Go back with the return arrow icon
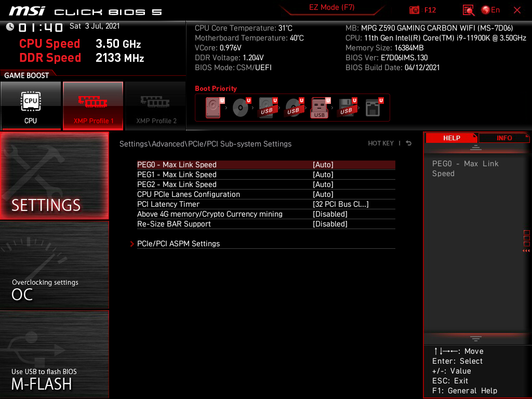Viewport: 532px width, 399px height. pos(408,143)
